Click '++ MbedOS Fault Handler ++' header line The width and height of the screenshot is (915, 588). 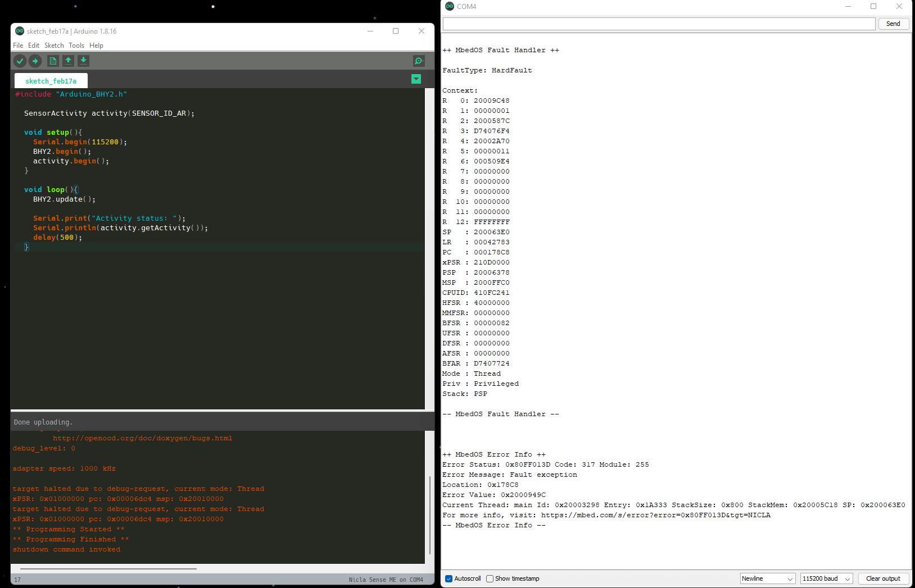pyautogui.click(x=501, y=50)
